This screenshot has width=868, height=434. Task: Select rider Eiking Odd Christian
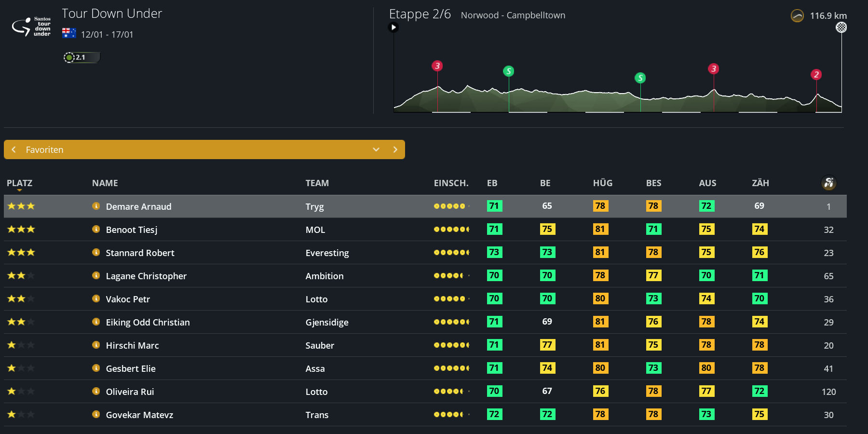(148, 322)
